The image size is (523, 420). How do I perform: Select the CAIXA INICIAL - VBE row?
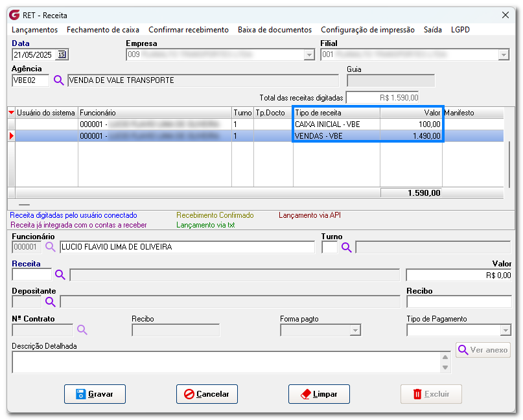(x=259, y=124)
